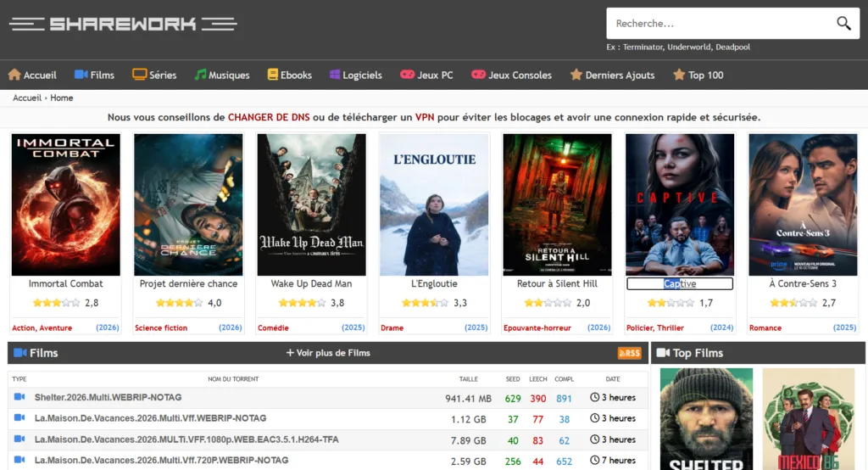Screen dimensions: 868x470
Task: Click Romance genre text
Action: [x=765, y=327]
